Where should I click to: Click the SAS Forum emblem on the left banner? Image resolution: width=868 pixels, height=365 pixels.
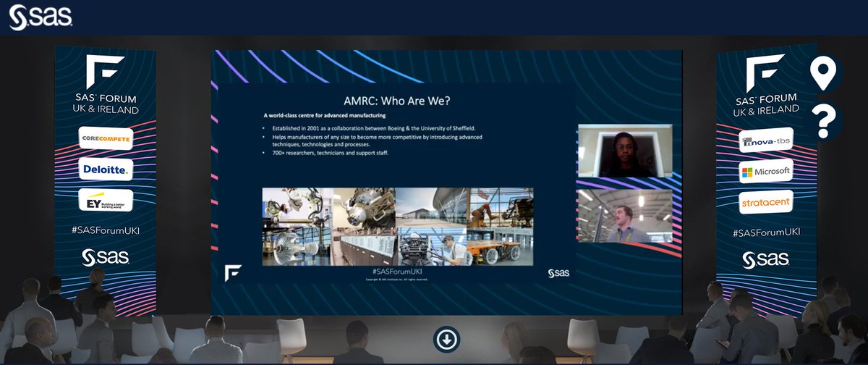106,70
